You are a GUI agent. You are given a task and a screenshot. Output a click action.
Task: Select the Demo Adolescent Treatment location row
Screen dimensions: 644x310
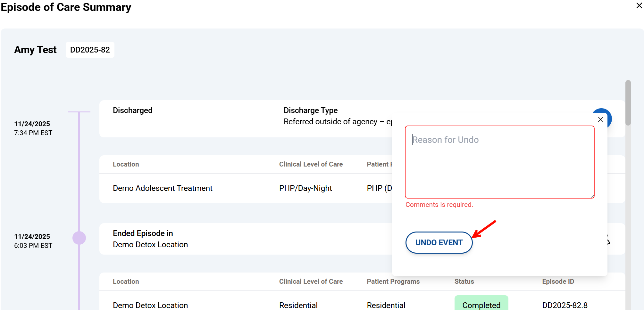pyautogui.click(x=163, y=188)
